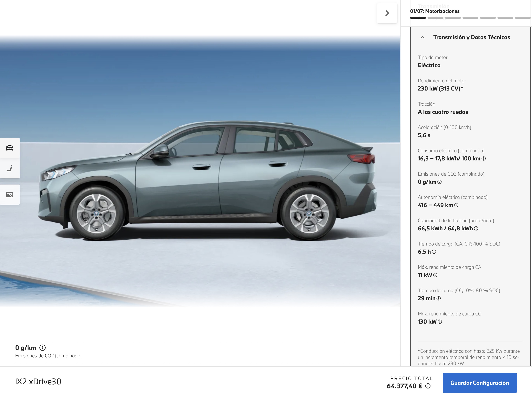This screenshot has height=397, width=532.
Task: Open info for 29 min charging time
Action: [x=439, y=299]
